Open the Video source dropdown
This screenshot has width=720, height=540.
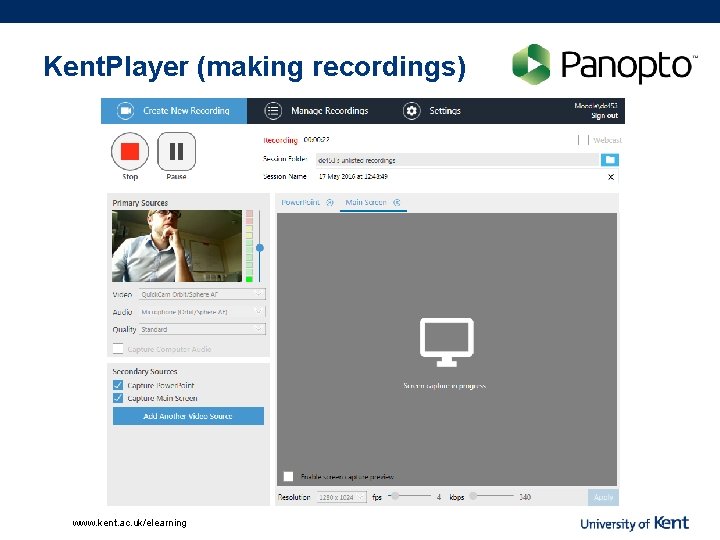tap(202, 294)
